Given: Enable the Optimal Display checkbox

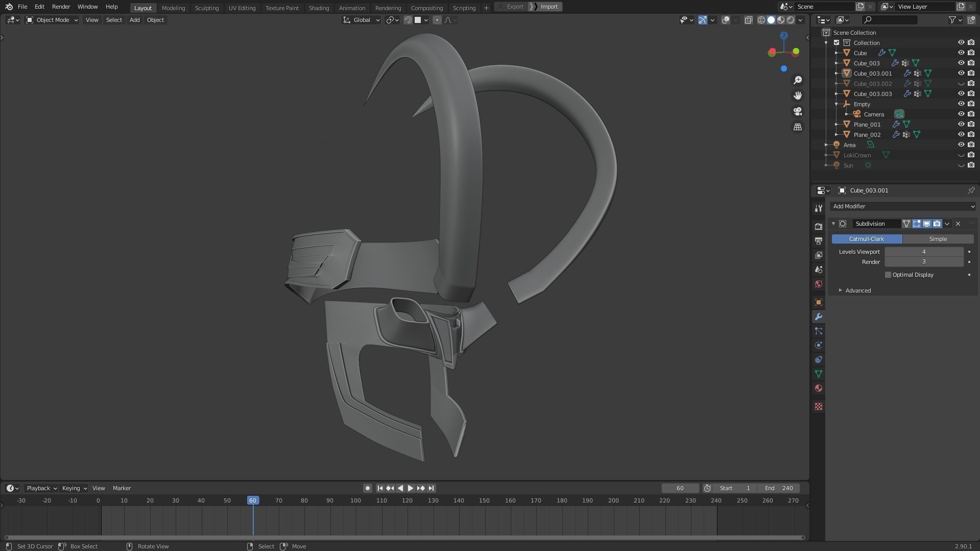Looking at the screenshot, I should 888,275.
